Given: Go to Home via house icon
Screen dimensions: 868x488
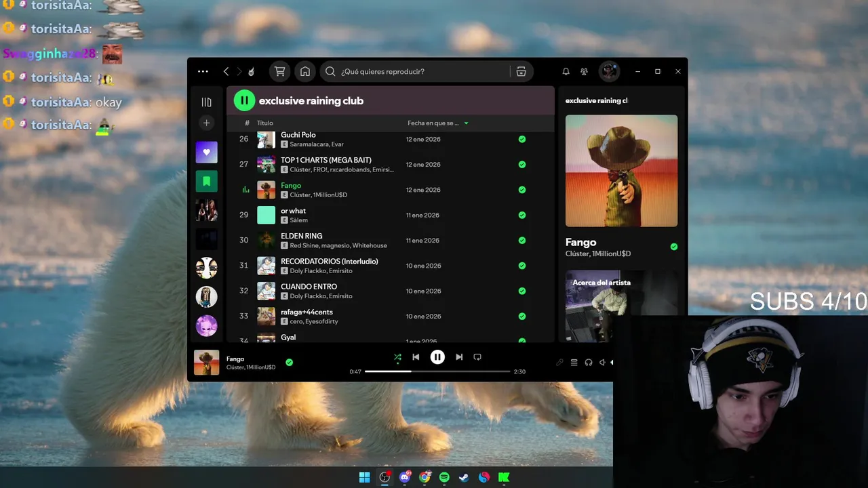Looking at the screenshot, I should pyautogui.click(x=305, y=71).
